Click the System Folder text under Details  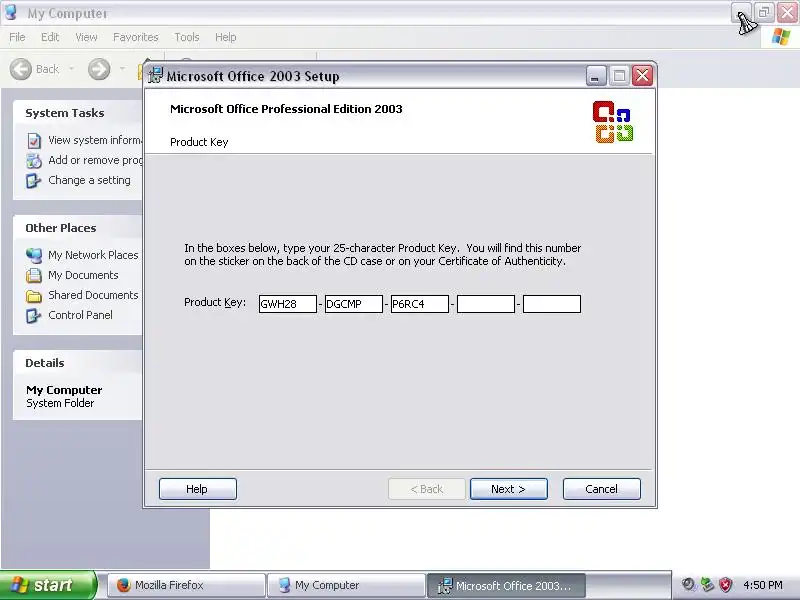60,403
